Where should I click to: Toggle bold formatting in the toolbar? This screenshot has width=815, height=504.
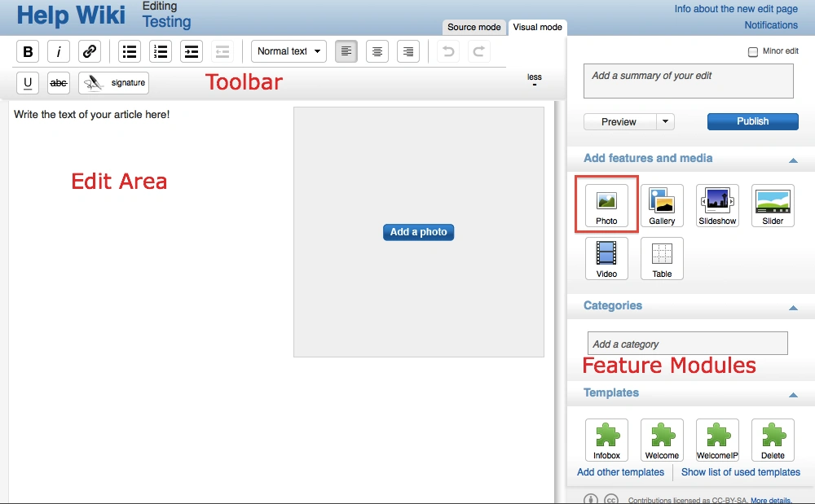coord(28,51)
